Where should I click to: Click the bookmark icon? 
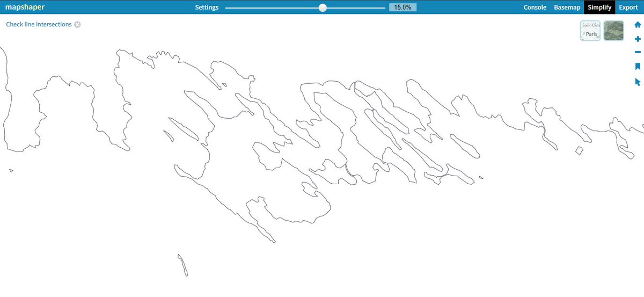click(638, 67)
